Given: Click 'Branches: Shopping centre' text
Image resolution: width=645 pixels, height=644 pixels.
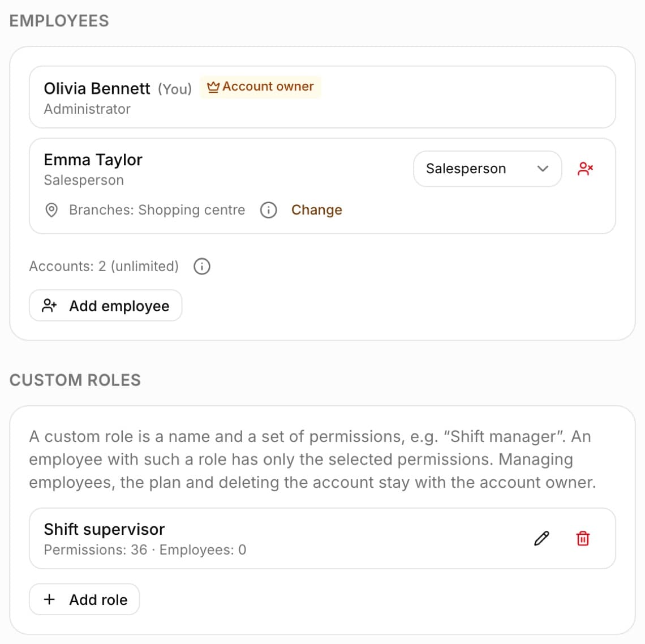Looking at the screenshot, I should tap(157, 210).
